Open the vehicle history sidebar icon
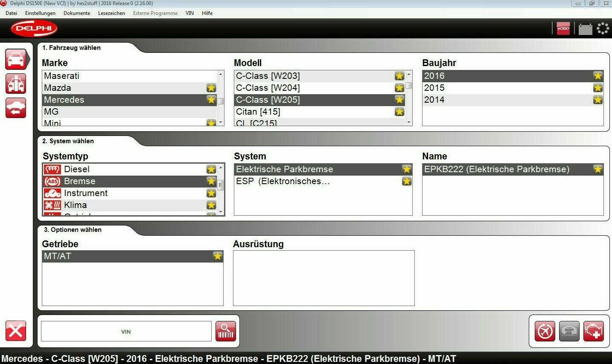 [x=16, y=108]
